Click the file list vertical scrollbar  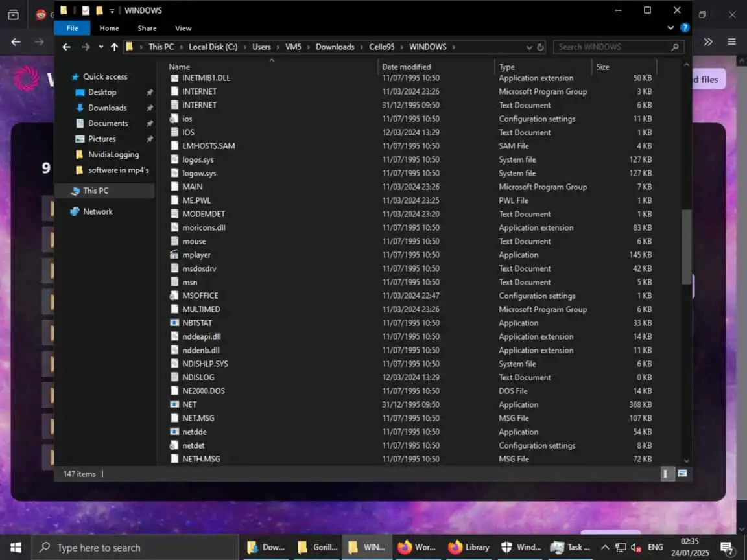point(686,247)
